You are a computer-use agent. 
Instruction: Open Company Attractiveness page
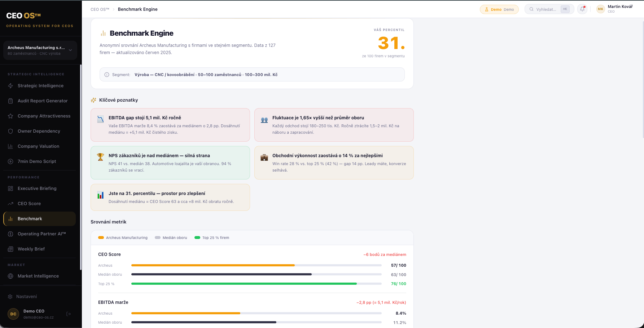(40, 116)
